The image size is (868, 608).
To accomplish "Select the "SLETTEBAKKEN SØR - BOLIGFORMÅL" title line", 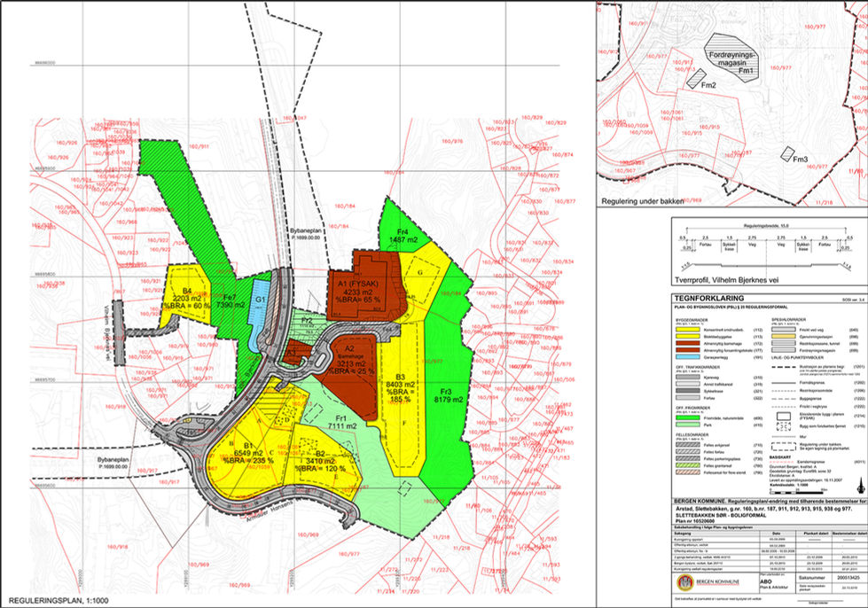I will click(x=720, y=515).
